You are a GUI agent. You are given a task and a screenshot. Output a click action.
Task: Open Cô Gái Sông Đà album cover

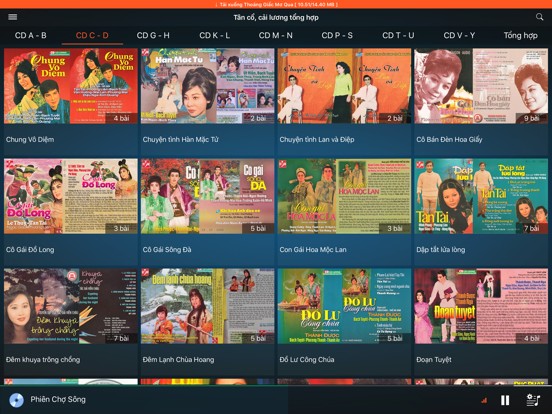tap(208, 196)
